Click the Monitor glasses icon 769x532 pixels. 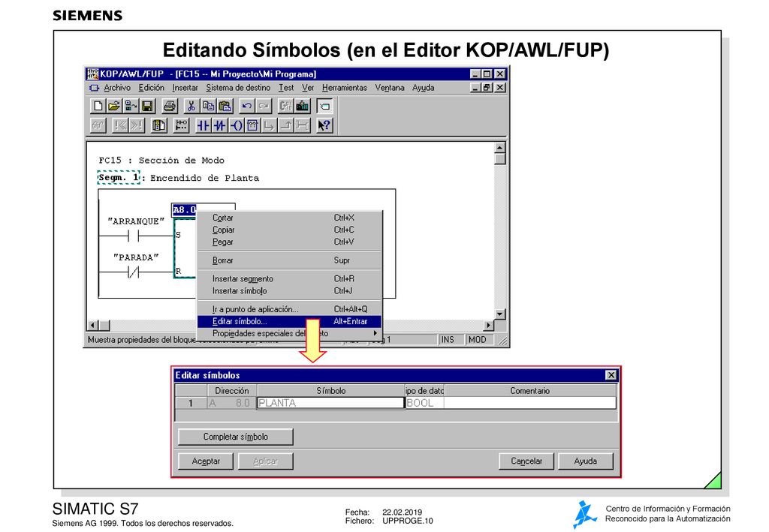click(x=98, y=125)
